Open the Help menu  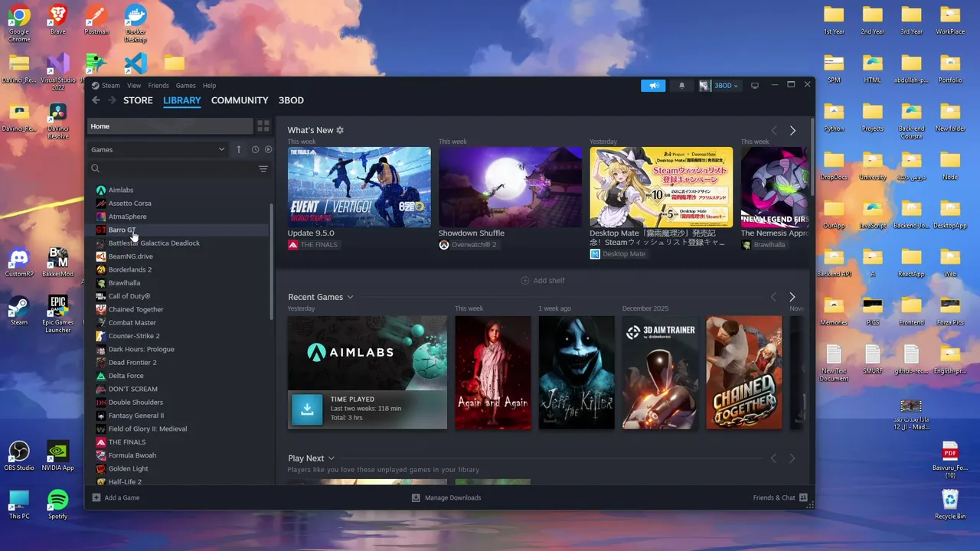pyautogui.click(x=210, y=86)
